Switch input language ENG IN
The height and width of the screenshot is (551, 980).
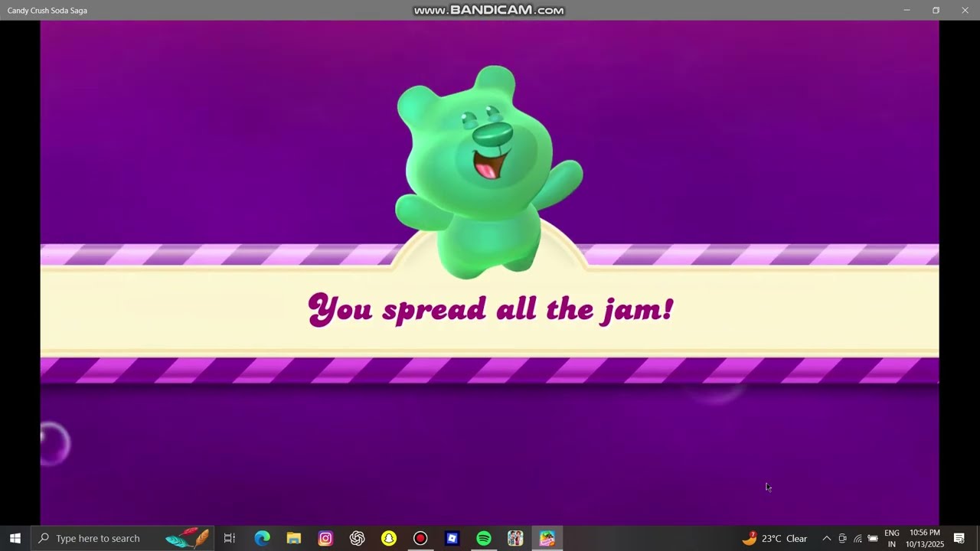pos(892,538)
